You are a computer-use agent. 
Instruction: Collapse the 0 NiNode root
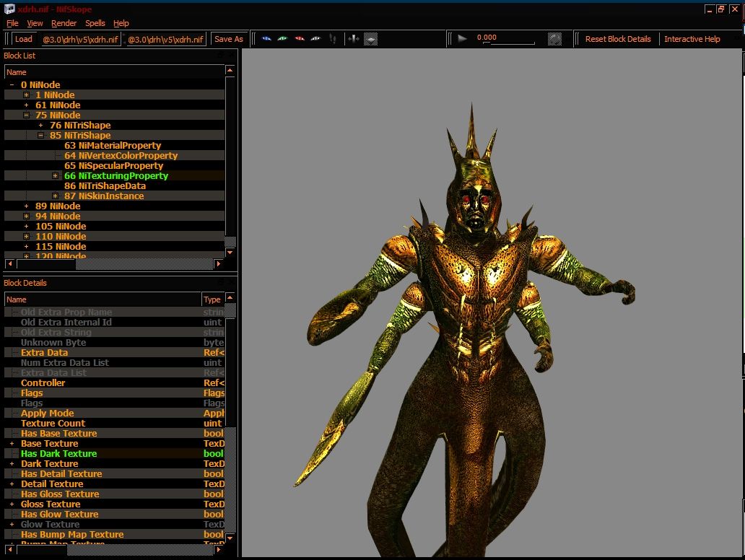point(12,85)
